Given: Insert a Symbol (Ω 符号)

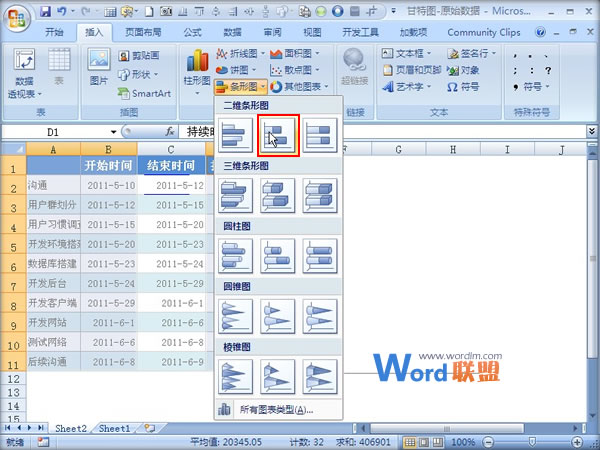Looking at the screenshot, I should coord(463,87).
